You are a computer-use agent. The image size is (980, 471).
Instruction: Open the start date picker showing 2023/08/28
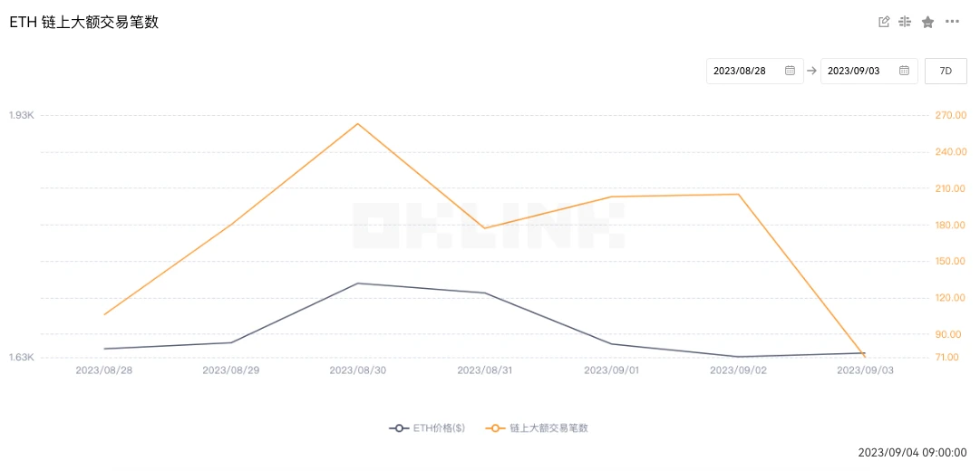[x=745, y=71]
